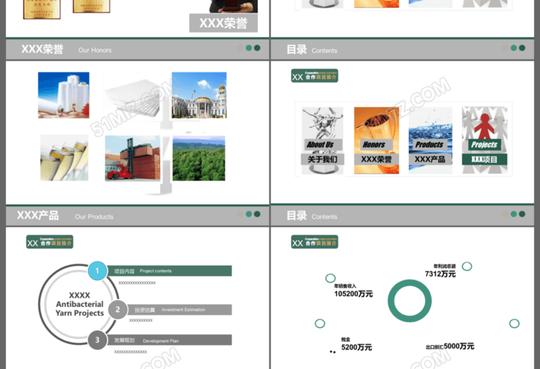Click the XX logo badge on donut chart slide
Viewport: 540px width, 369px height.
(x=314, y=242)
